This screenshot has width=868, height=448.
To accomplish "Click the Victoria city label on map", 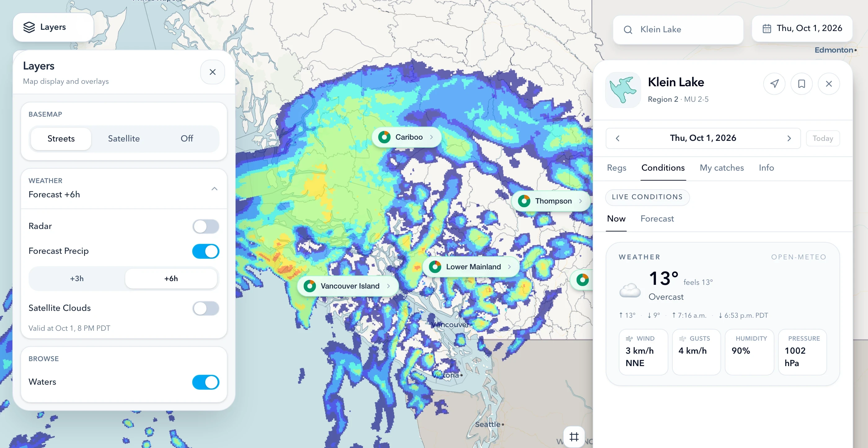I will coord(445,375).
